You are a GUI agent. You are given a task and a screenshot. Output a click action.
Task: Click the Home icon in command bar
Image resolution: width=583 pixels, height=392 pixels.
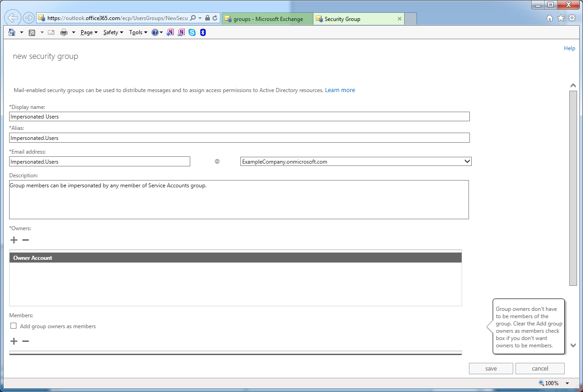click(12, 32)
